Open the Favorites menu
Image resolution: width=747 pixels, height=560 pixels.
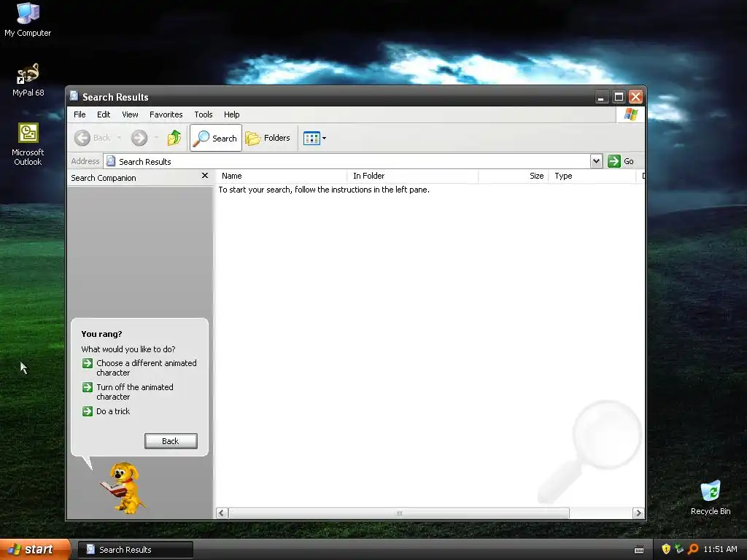(x=166, y=114)
